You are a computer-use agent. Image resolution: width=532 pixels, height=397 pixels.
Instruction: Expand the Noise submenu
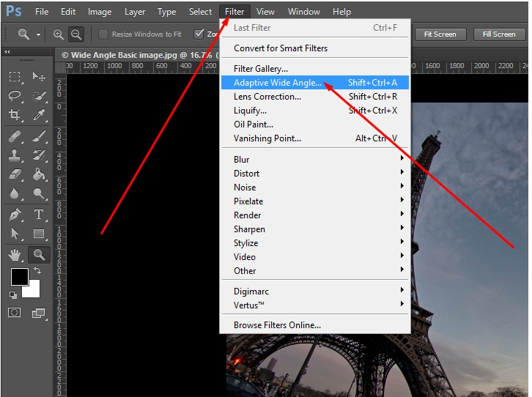click(x=315, y=187)
